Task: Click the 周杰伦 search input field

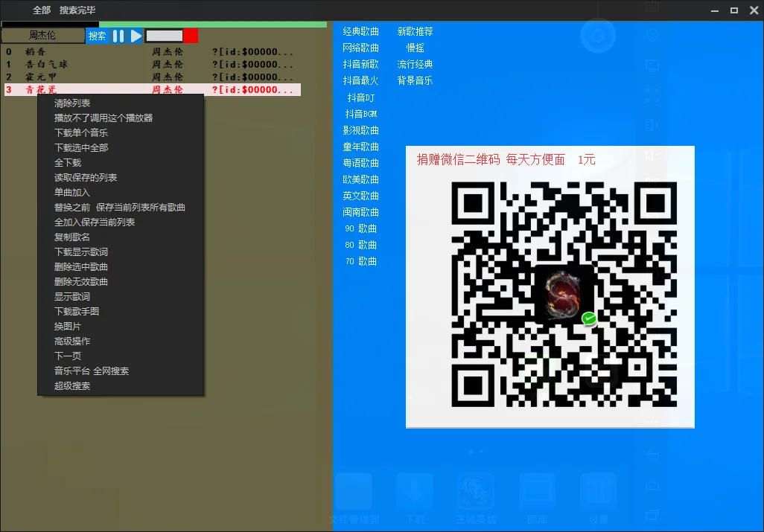Action: coord(43,36)
